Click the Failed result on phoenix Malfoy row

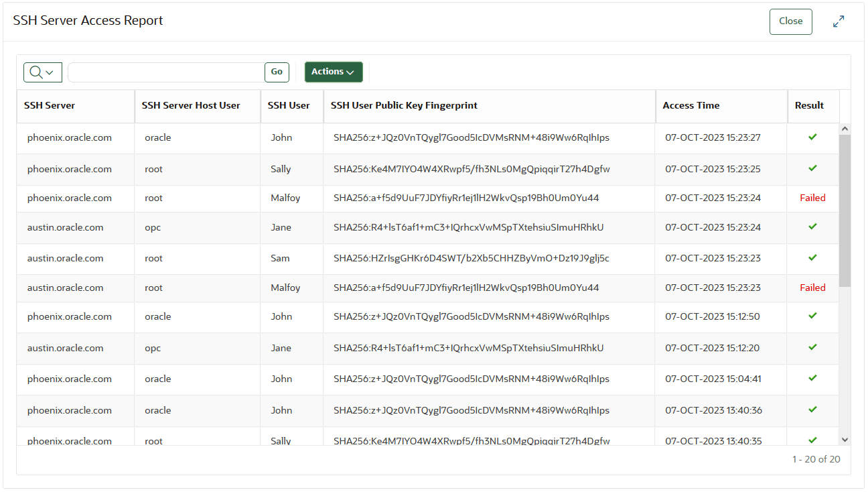tap(812, 197)
